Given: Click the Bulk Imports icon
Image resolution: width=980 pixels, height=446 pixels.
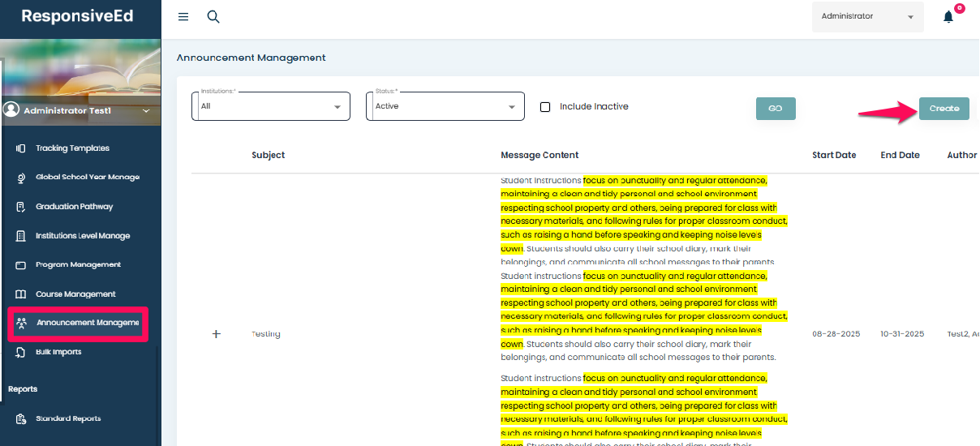Looking at the screenshot, I should point(21,353).
